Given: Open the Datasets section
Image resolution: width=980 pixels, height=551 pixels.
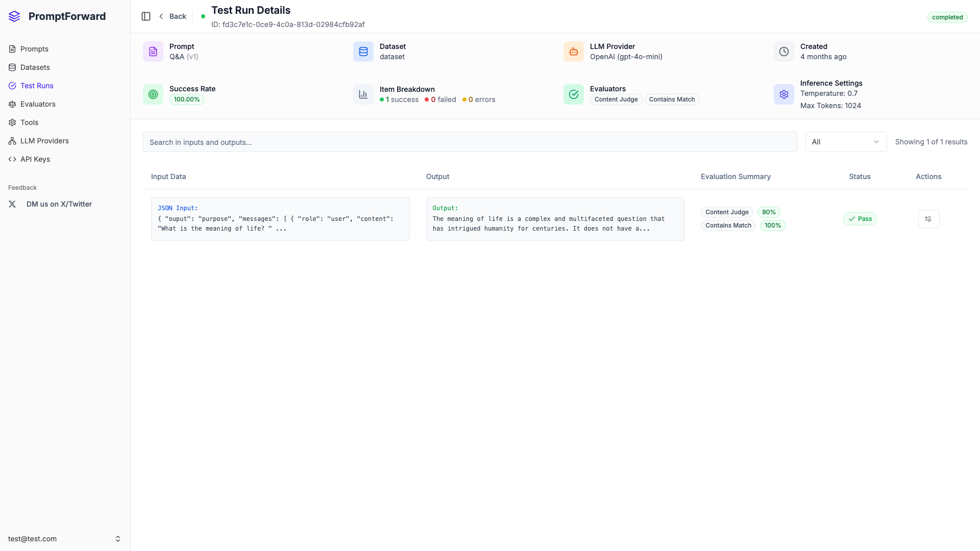Looking at the screenshot, I should tap(35, 67).
